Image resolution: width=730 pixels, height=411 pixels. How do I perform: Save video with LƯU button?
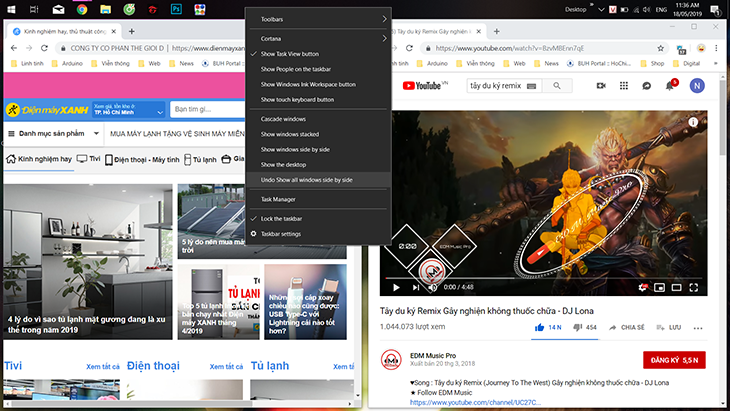click(x=669, y=327)
